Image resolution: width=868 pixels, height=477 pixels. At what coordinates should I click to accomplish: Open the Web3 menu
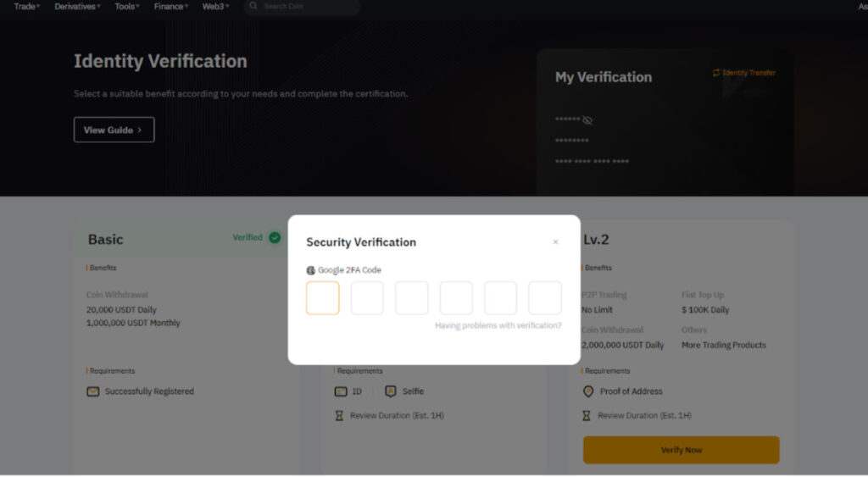[215, 6]
